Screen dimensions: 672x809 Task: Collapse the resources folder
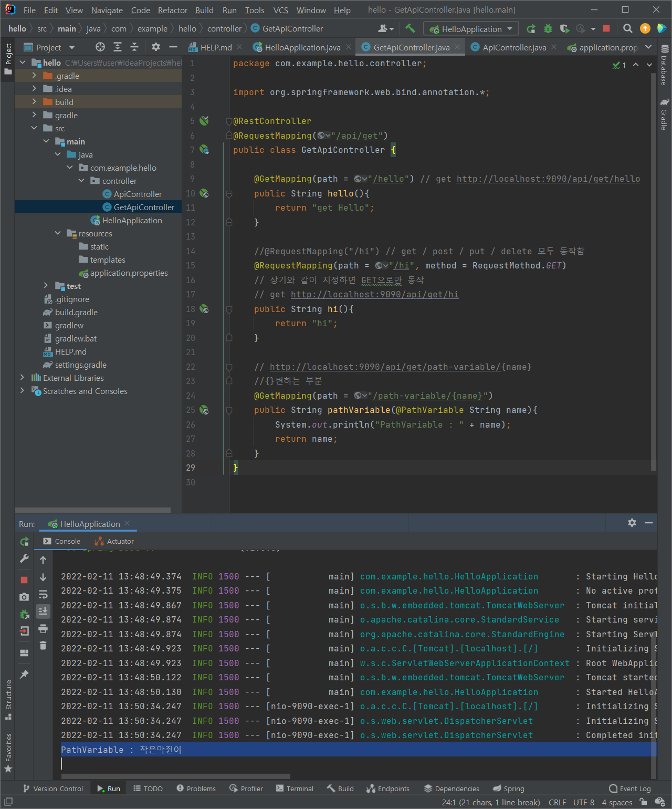tap(58, 233)
